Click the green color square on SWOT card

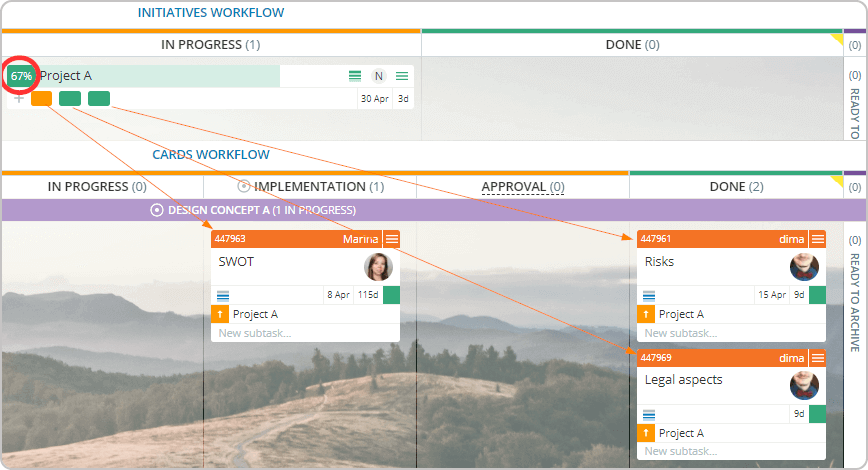(x=391, y=295)
